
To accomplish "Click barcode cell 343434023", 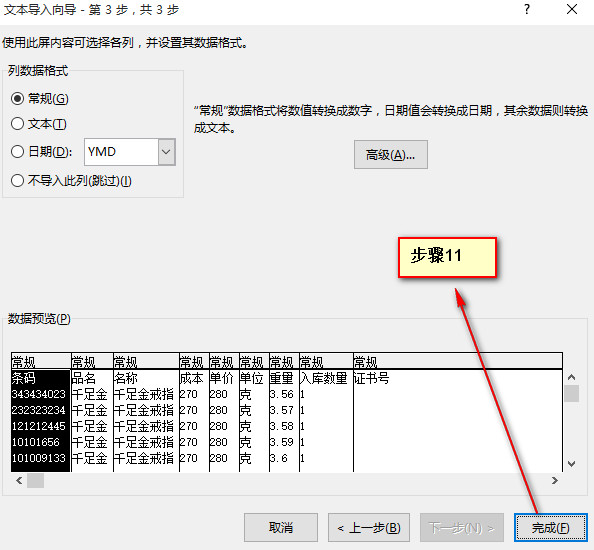I will 39,394.
